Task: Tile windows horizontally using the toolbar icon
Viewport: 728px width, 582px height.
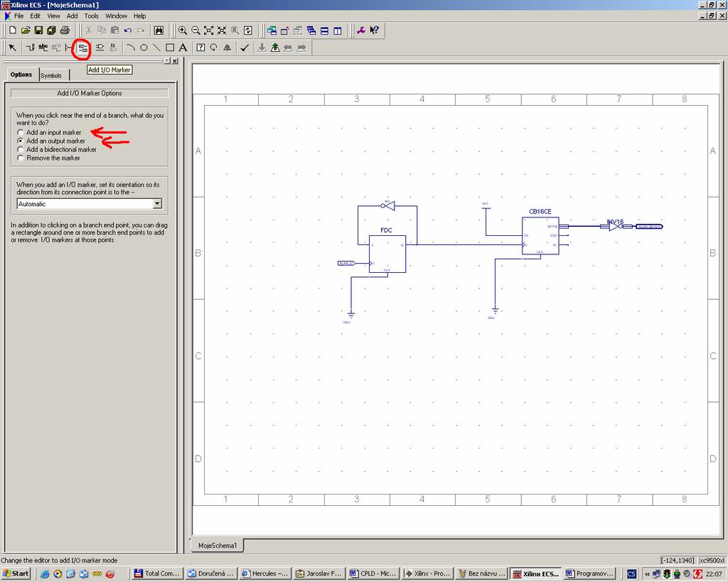Action: [324, 31]
